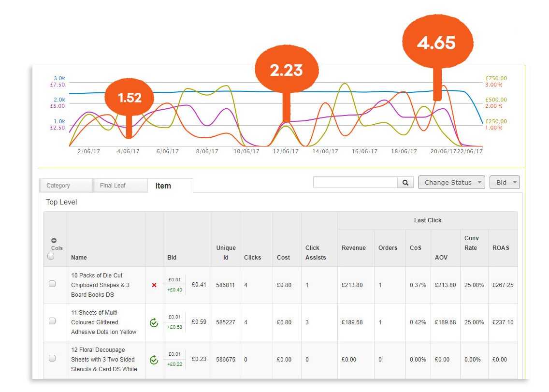
Task: Select the Item tab
Action: tap(163, 186)
